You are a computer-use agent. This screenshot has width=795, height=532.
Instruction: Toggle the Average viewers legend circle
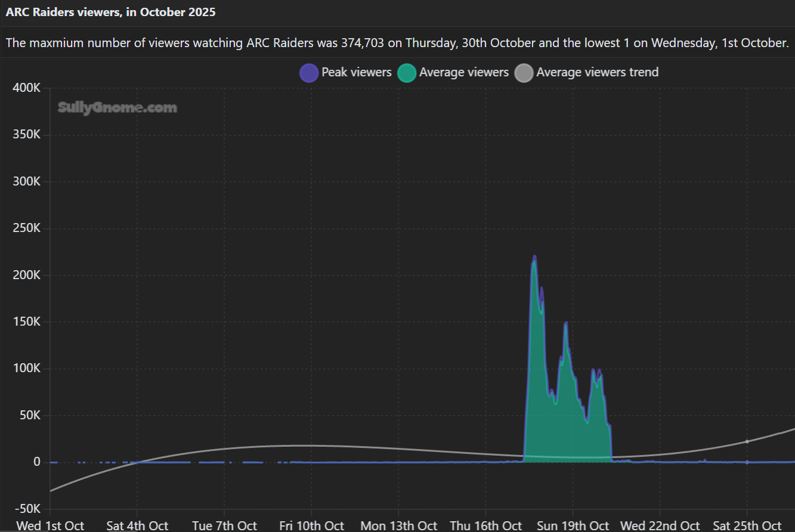(407, 73)
